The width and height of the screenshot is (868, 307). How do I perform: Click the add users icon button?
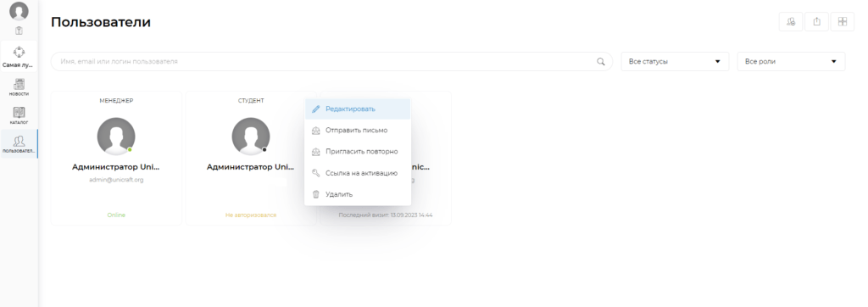click(791, 21)
